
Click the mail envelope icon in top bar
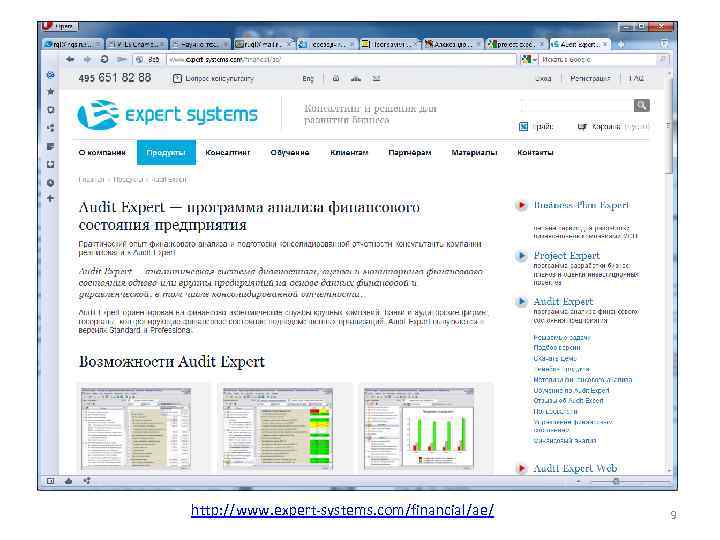pyautogui.click(x=376, y=79)
